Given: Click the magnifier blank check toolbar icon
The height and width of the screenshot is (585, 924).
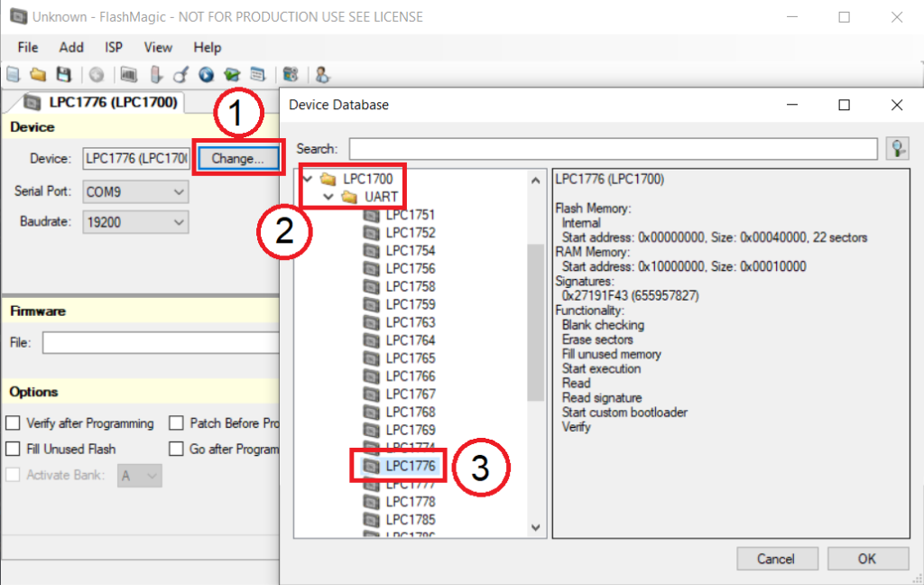Looking at the screenshot, I should click(x=181, y=75).
